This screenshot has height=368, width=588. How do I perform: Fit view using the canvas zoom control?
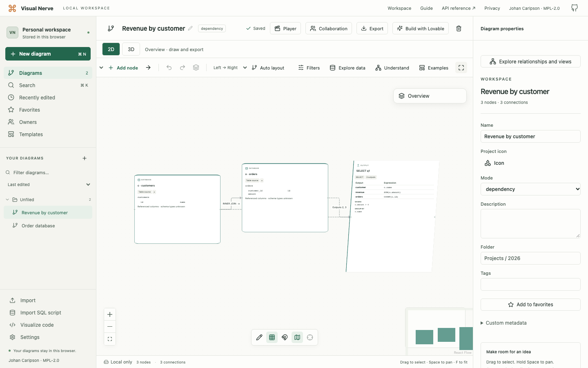pyautogui.click(x=110, y=339)
